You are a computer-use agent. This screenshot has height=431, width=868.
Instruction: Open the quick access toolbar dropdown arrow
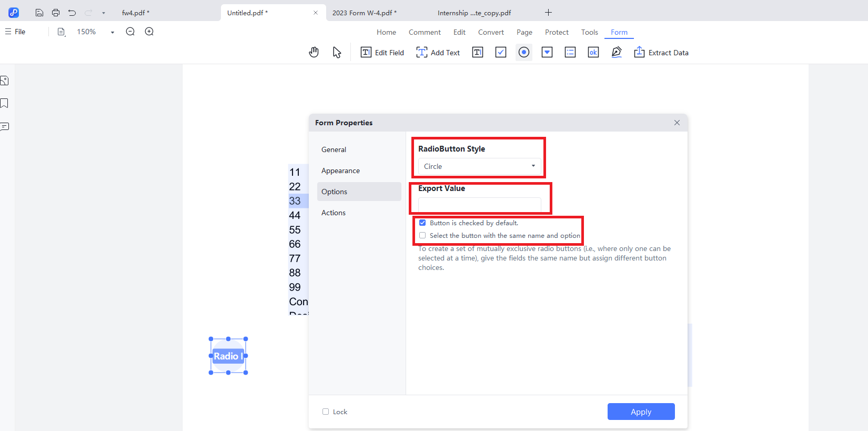(x=104, y=13)
